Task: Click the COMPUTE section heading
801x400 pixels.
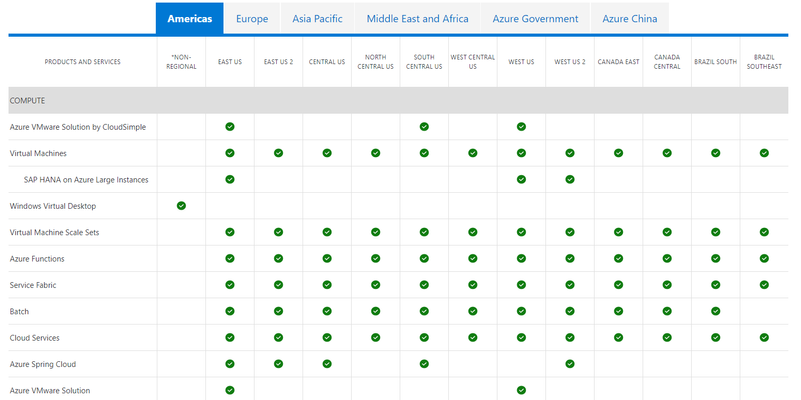Action: 27,101
